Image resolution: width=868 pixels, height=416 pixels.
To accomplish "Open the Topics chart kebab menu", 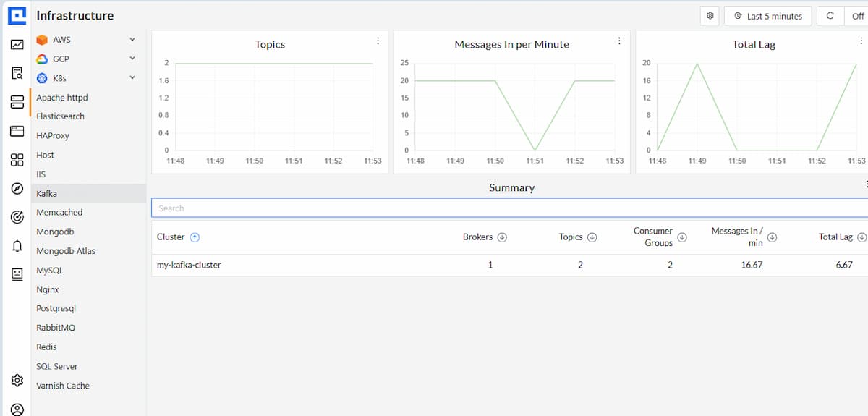I will click(x=378, y=41).
